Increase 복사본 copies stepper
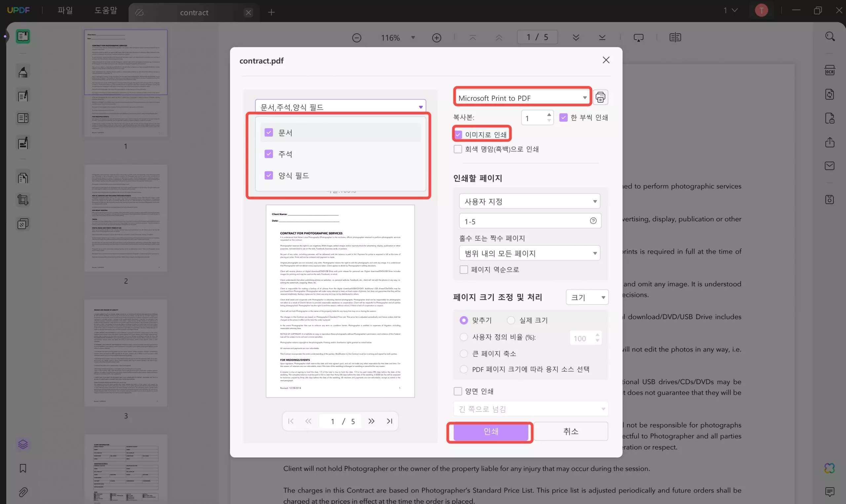 point(549,115)
